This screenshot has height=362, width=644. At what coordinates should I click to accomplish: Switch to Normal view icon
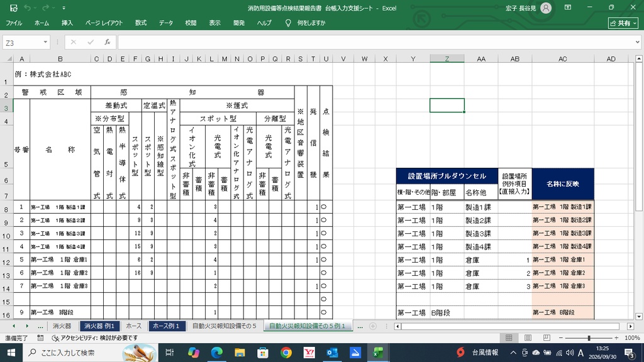pyautogui.click(x=509, y=337)
